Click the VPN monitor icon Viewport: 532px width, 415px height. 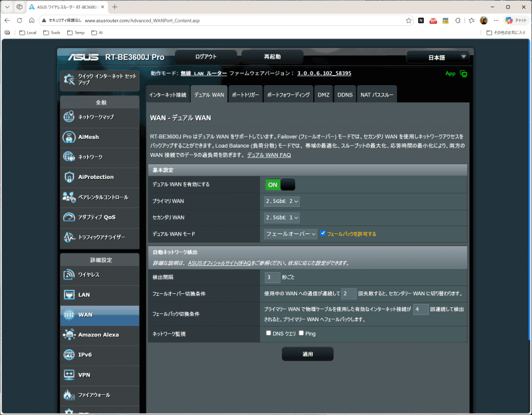point(69,374)
